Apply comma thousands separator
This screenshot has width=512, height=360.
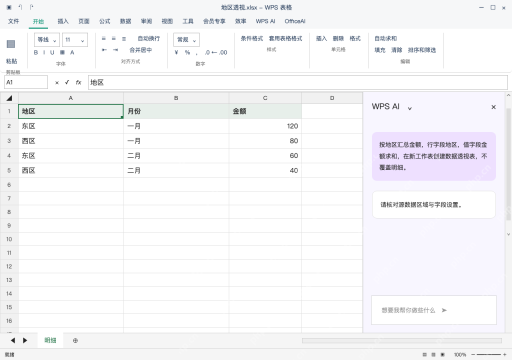(197, 53)
